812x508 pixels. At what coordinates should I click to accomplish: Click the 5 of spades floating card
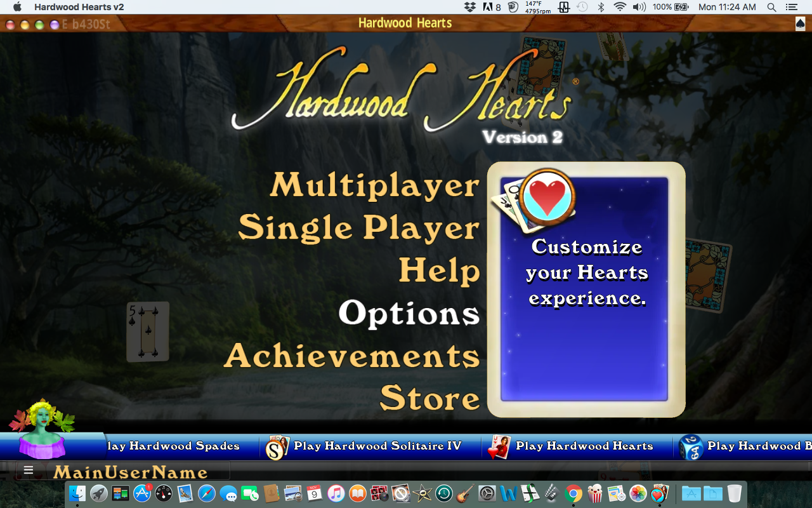click(x=148, y=331)
